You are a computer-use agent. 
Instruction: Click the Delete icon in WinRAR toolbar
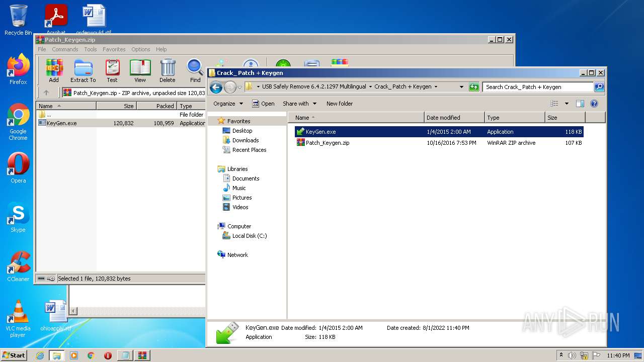coord(168,70)
